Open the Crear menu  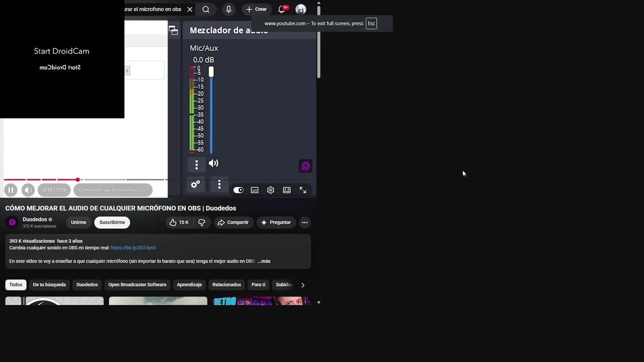[256, 9]
